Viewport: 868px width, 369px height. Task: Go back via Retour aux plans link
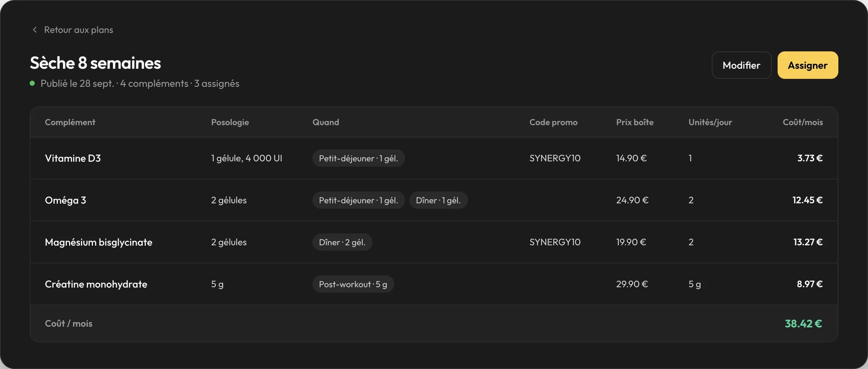78,30
